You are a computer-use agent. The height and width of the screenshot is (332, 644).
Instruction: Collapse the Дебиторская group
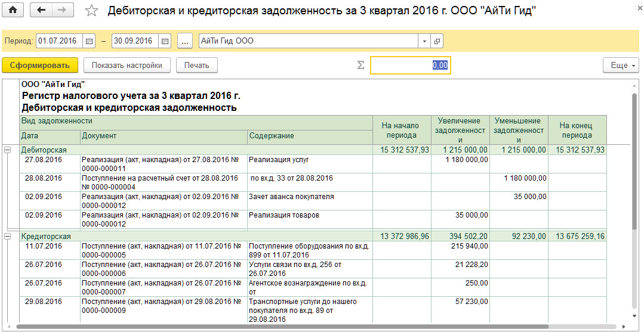(x=7, y=150)
